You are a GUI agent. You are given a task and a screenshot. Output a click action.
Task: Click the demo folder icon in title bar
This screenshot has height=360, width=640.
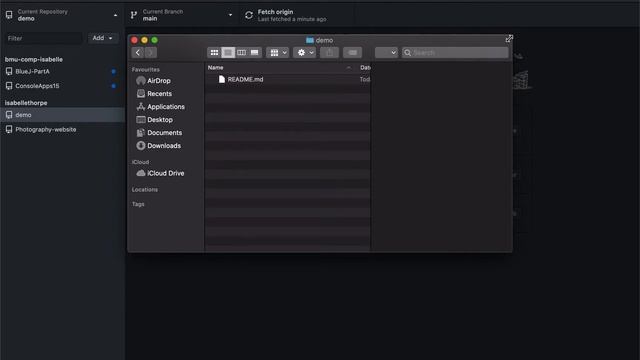[310, 40]
